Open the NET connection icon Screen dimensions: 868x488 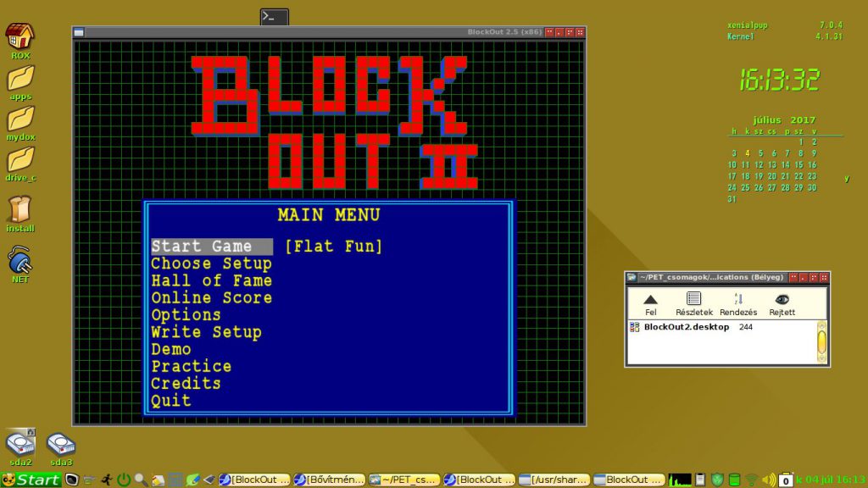click(x=20, y=259)
